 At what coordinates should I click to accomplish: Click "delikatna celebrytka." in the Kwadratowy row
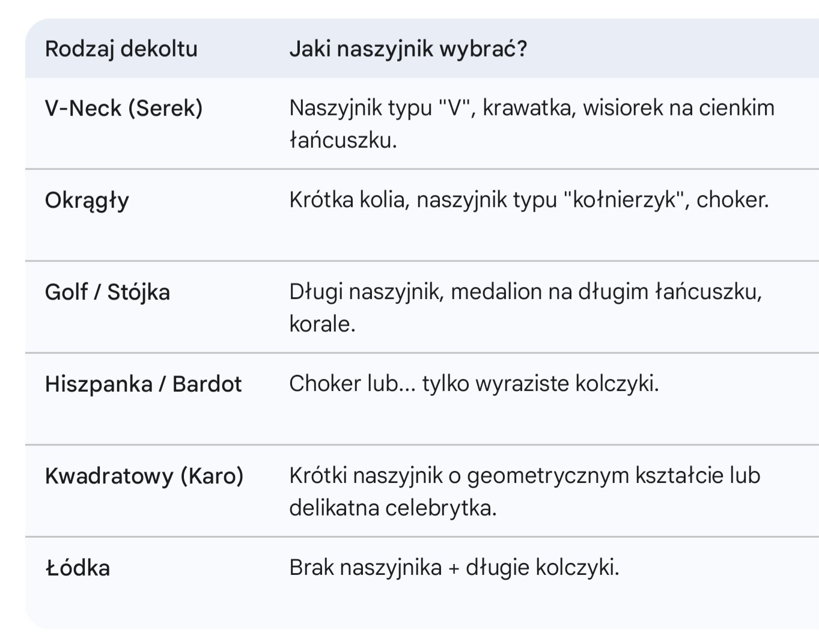coord(392,508)
